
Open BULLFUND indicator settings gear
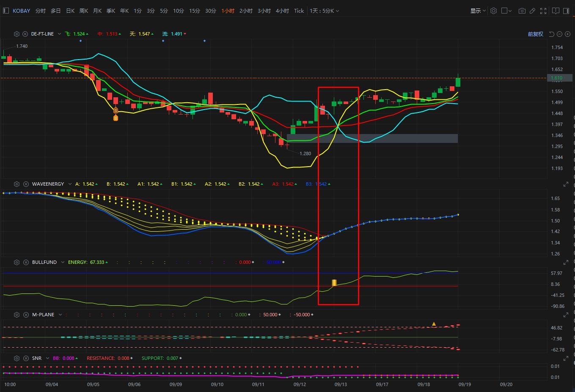coord(17,262)
